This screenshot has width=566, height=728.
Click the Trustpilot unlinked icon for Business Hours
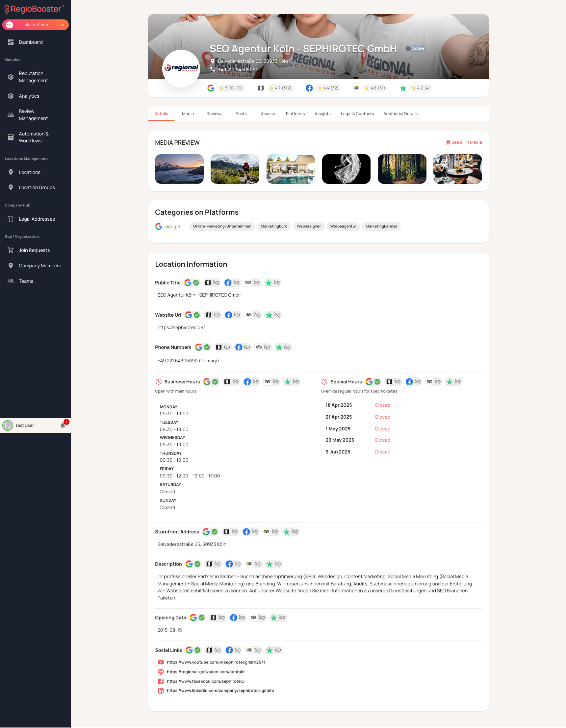point(296,382)
